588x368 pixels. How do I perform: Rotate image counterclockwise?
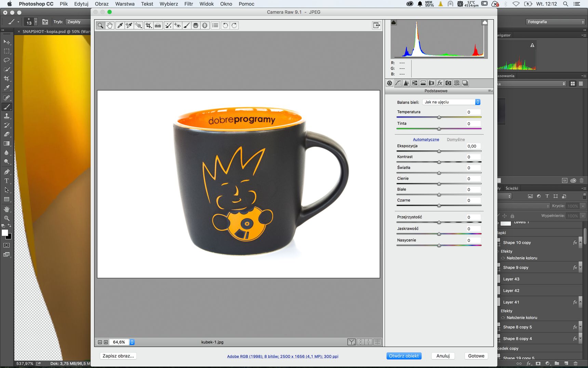tap(225, 25)
